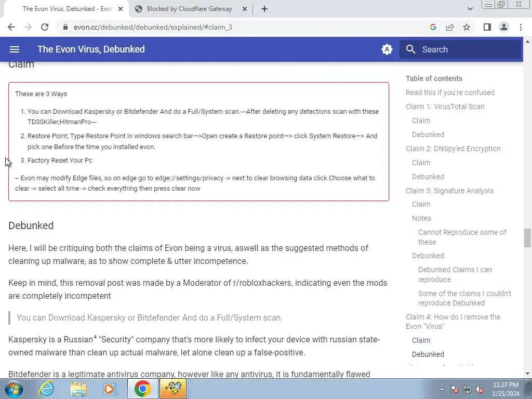
Task: Click Chrome icon in taskbar
Action: point(142,389)
